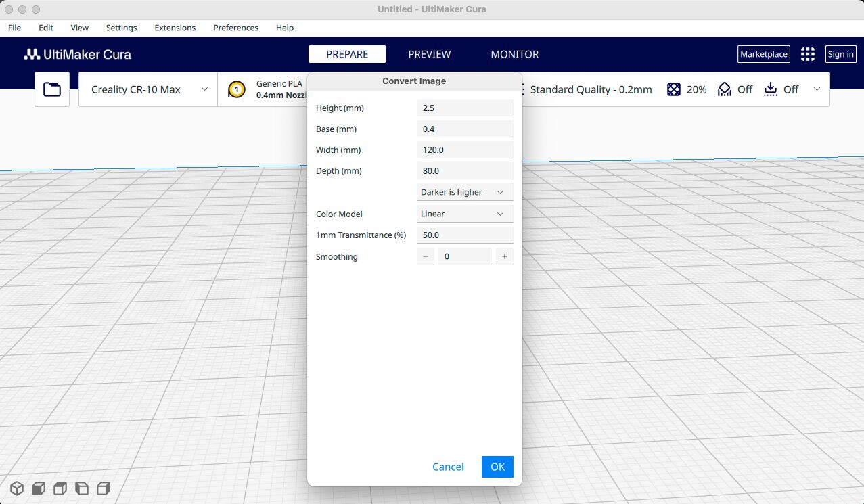Click the UltiMaker Cura logo

click(78, 55)
